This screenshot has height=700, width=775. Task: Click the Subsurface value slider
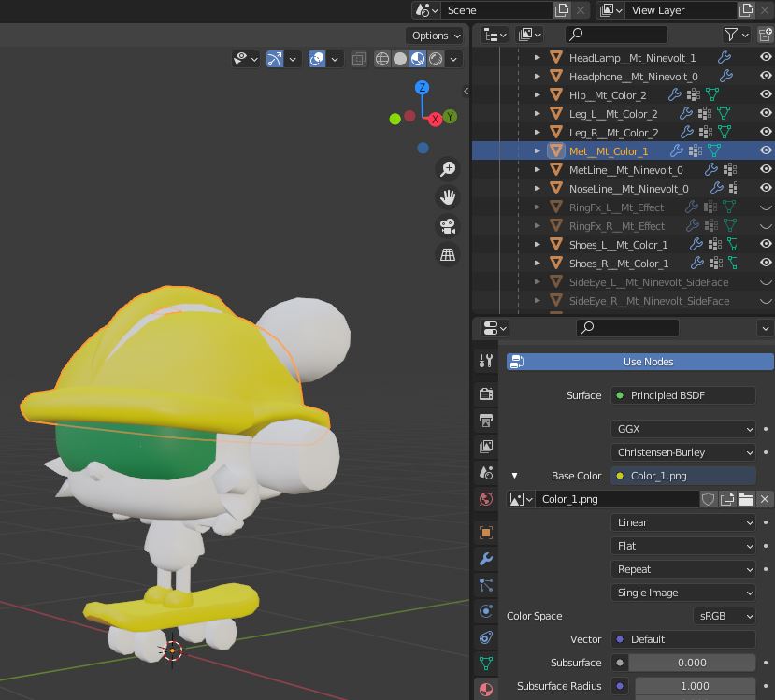coord(692,663)
